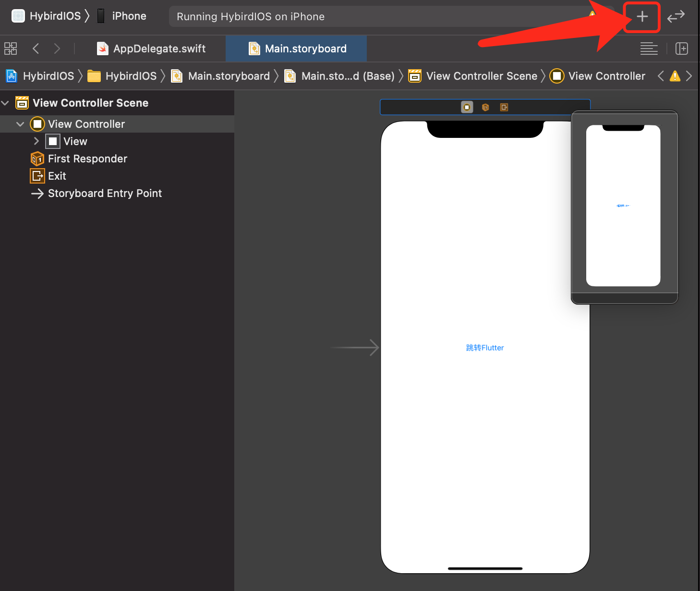This screenshot has height=591, width=700.
Task: Click the grid icon left of the tab bar
Action: pyautogui.click(x=11, y=48)
